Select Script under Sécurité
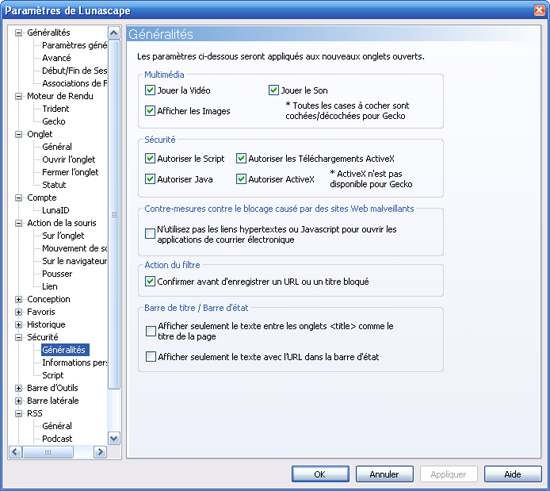The width and height of the screenshot is (550, 491). 53,375
